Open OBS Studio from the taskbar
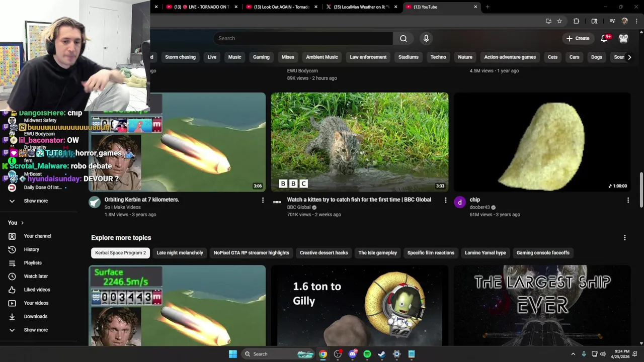Screen dimensions: 644x362 tap(338, 354)
